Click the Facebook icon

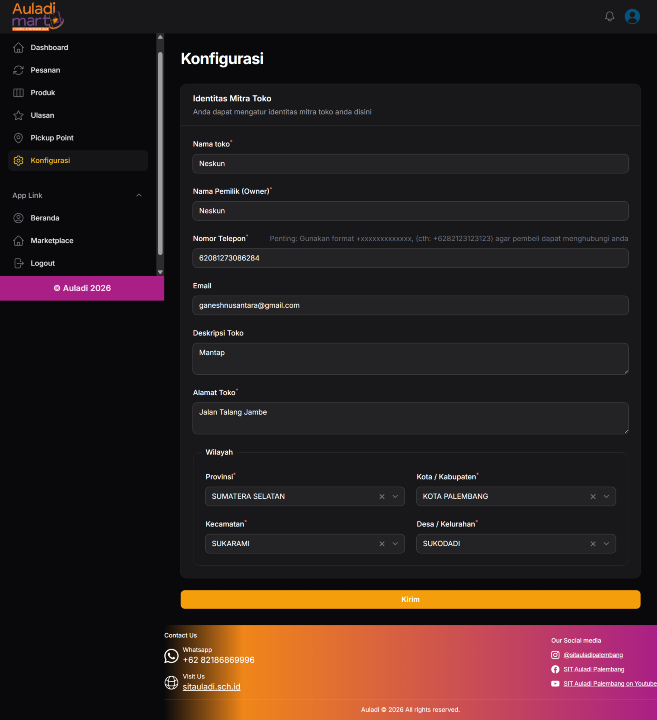tap(555, 669)
